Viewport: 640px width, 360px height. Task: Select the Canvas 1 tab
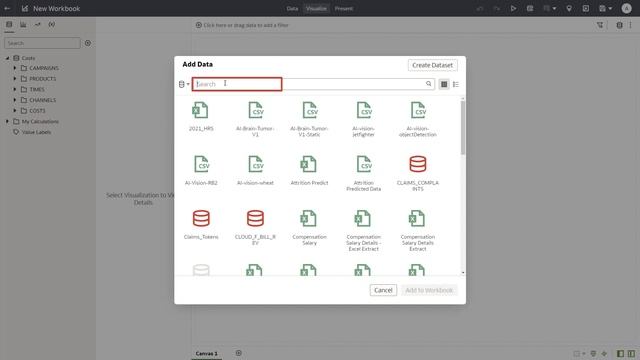[x=207, y=353]
